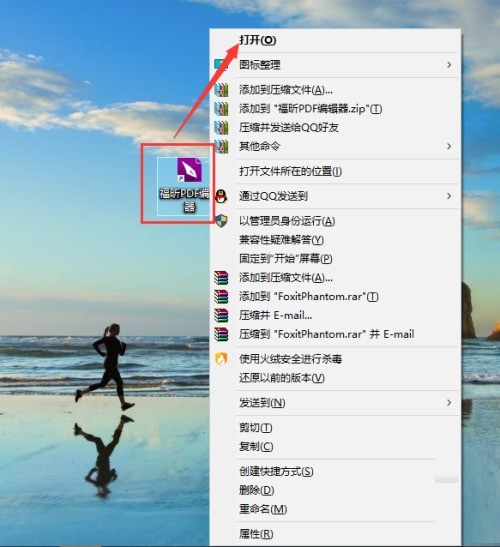The width and height of the screenshot is (500, 547).
Task: Choose 使用火绒安全进行杀毒
Action: 290,359
